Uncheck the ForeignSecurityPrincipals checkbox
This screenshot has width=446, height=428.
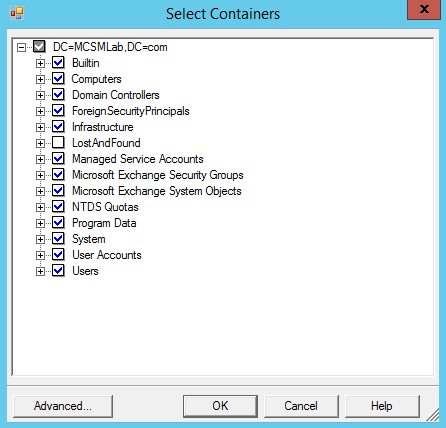(58, 110)
